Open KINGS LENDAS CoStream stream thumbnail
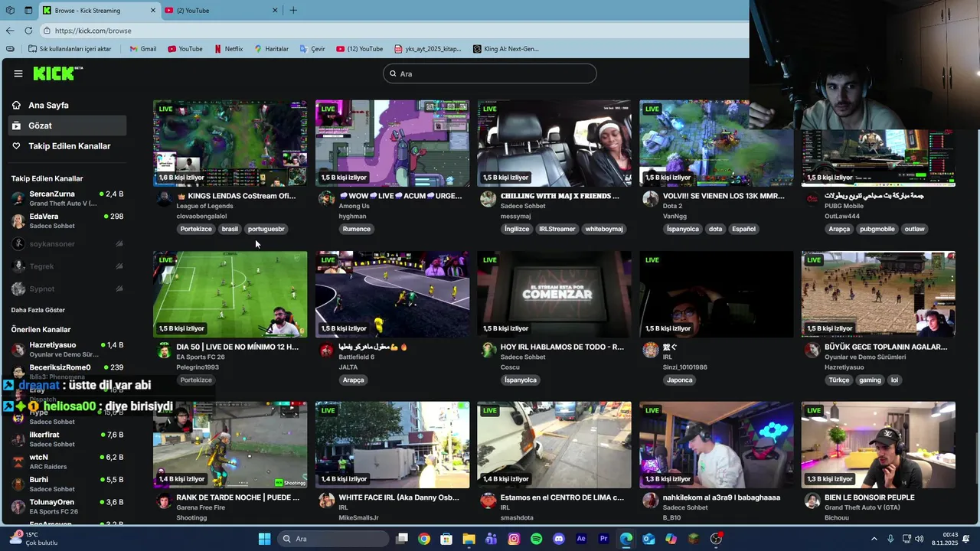980x551 pixels. pos(230,143)
